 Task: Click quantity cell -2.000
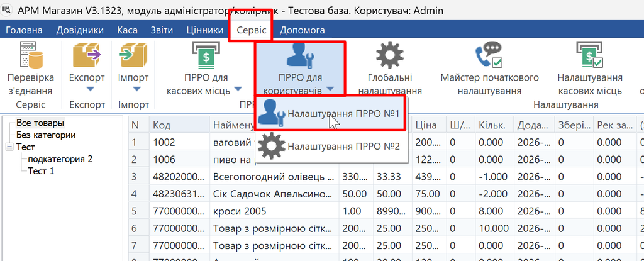[x=495, y=194]
